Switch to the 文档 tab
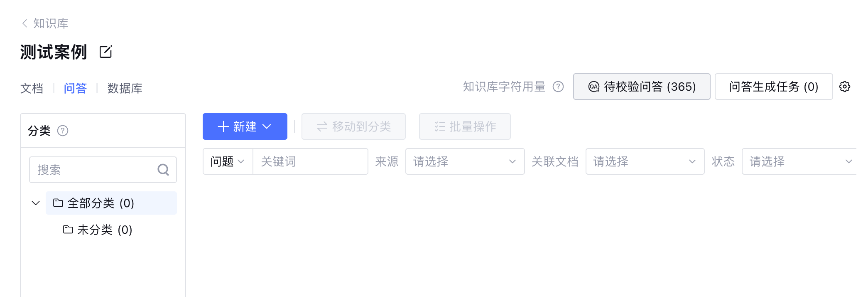Screen dimensions: 868x297 tap(32, 88)
